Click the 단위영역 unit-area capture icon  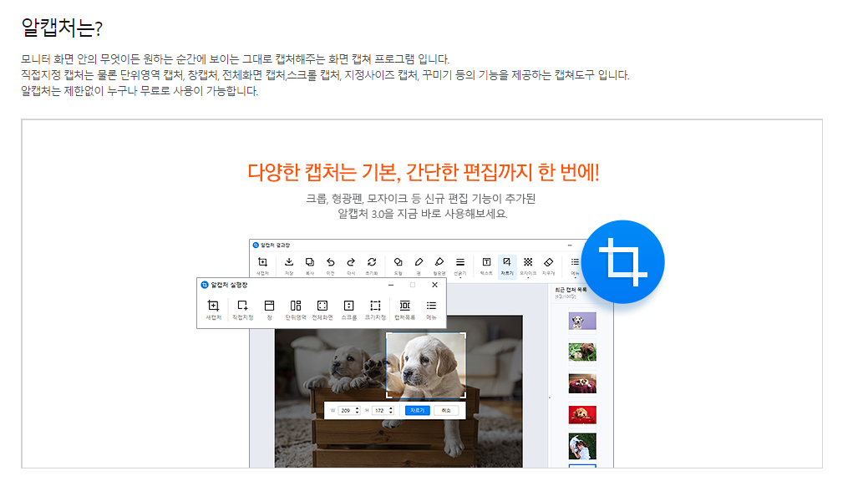pos(295,307)
